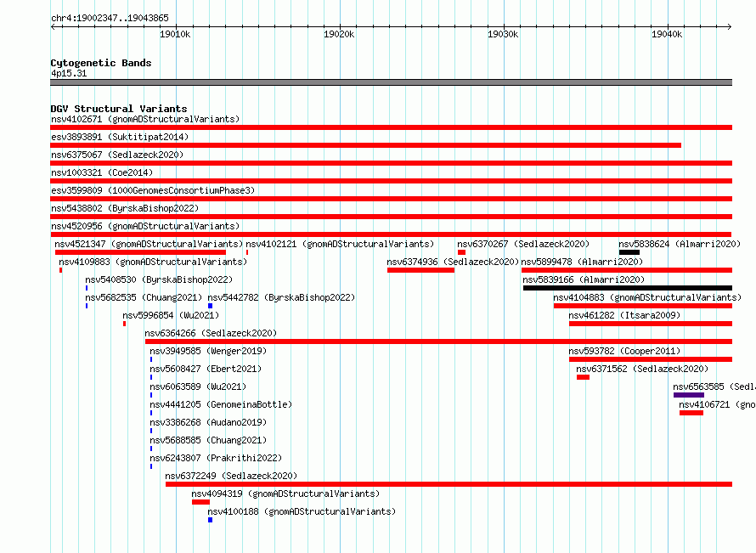Click the nsv5899478 Almarri2020 label

[x=582, y=262]
